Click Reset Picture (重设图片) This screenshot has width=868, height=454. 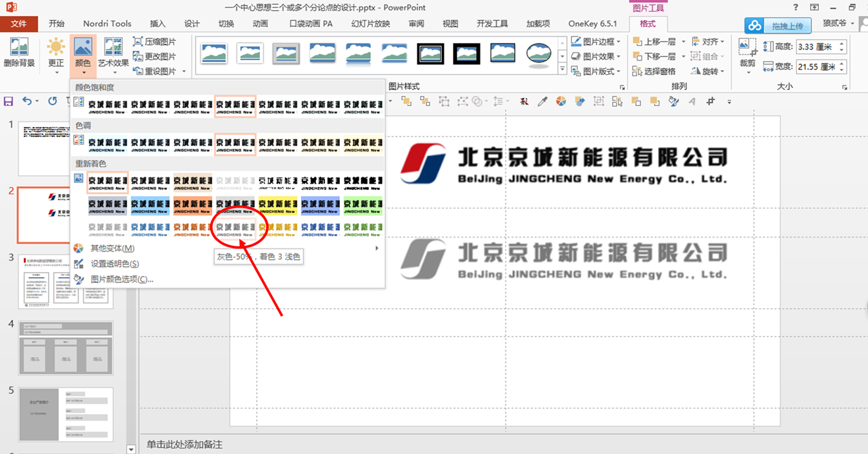(x=155, y=71)
